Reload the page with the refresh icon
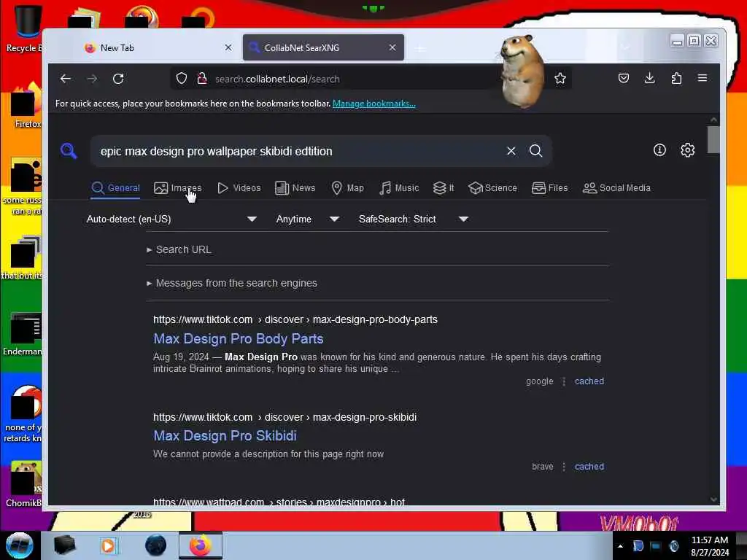The image size is (747, 560). tap(118, 79)
